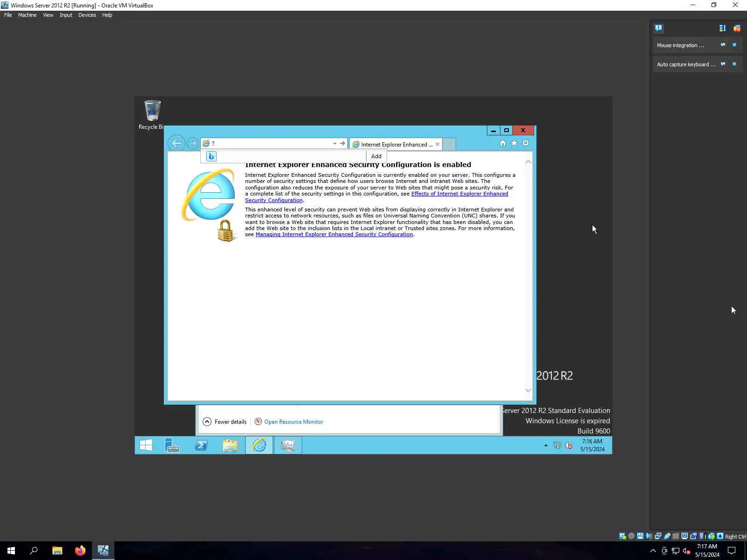This screenshot has height=560, width=747.
Task: Open the IE Favorites star icon
Action: [514, 143]
